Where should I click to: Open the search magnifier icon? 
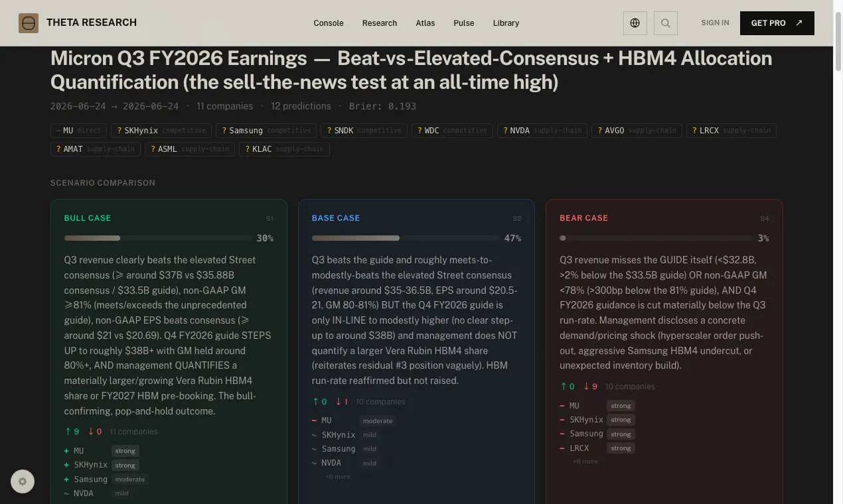coord(666,23)
